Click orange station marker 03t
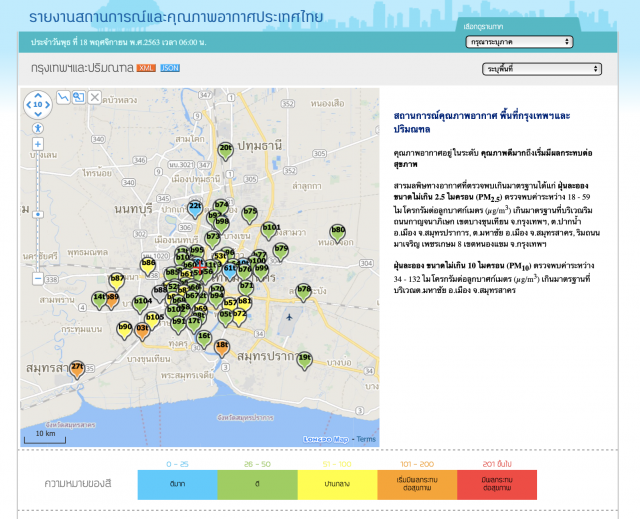640x519 pixels. 142,330
